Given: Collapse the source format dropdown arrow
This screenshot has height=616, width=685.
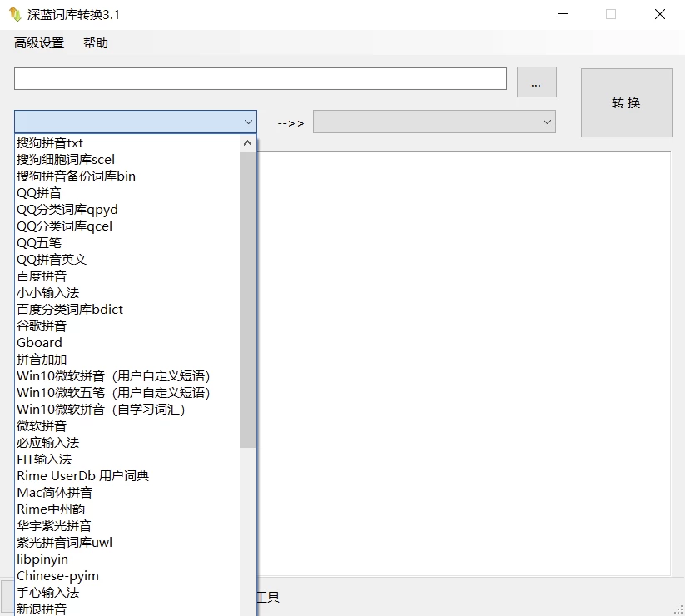Looking at the screenshot, I should pos(248,122).
